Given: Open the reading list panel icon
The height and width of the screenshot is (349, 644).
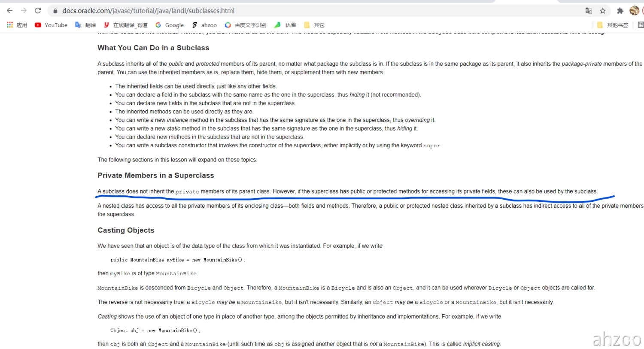Looking at the screenshot, I should [x=641, y=25].
